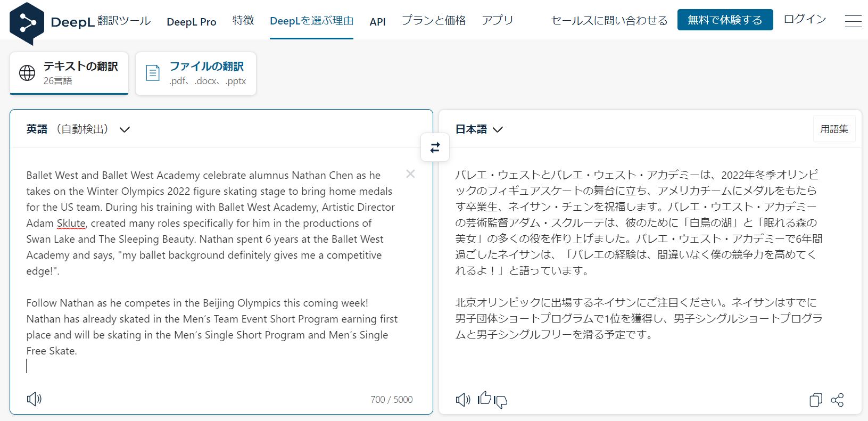Play audio of the English source text
868x421 pixels.
34,399
